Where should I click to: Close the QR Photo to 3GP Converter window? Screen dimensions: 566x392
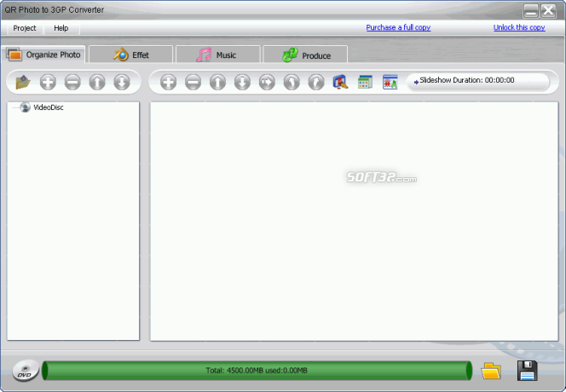click(x=548, y=10)
